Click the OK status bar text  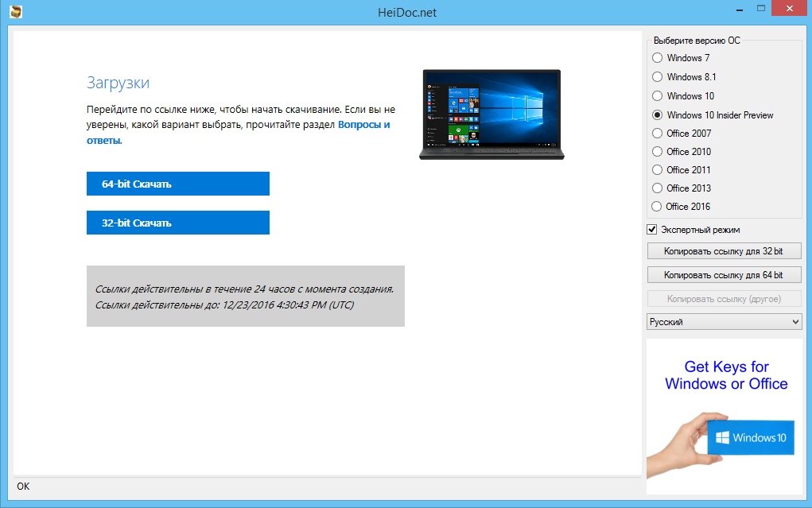(x=23, y=487)
